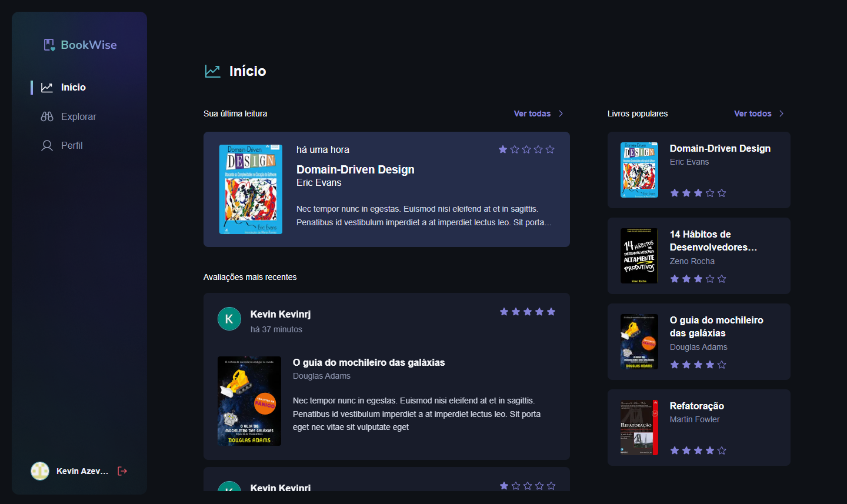Click the binoculars icon next to Explorar
Screen dimensions: 847x504
(47, 116)
